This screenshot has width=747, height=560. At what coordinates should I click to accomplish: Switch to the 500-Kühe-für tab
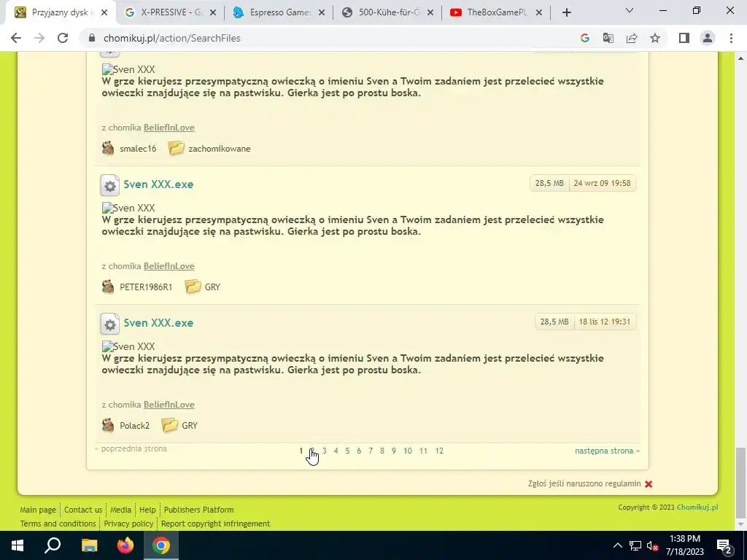(388, 13)
